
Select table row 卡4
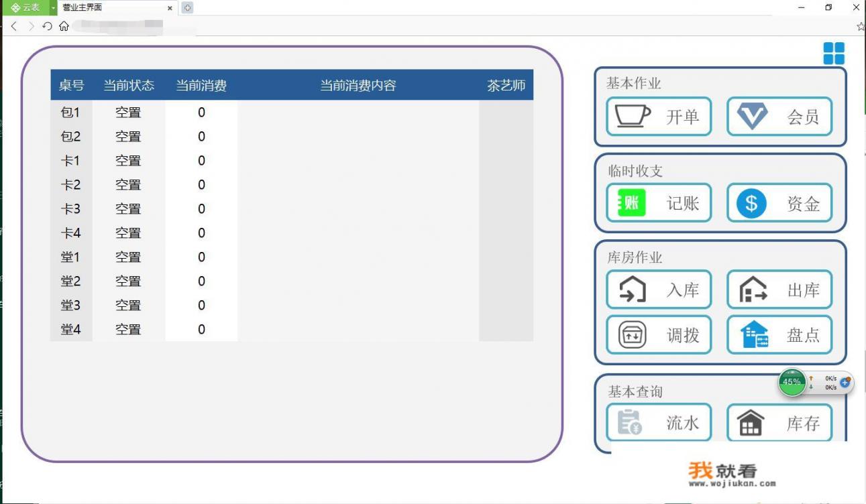click(292, 233)
